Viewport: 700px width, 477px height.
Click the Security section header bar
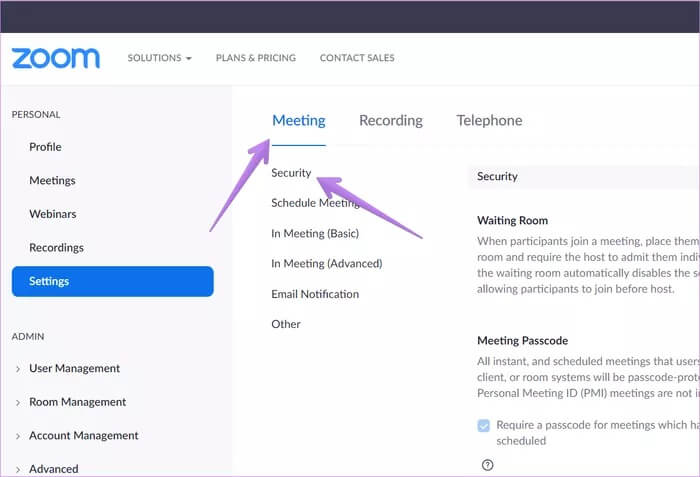(x=583, y=176)
